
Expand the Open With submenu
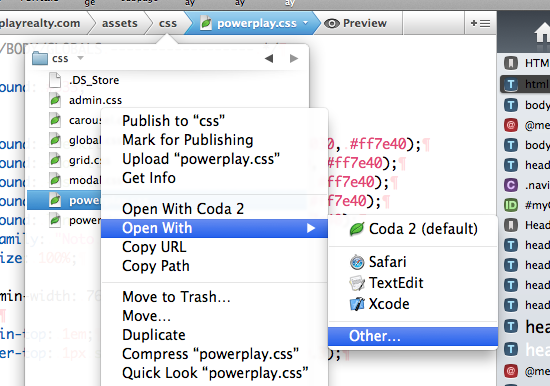214,228
